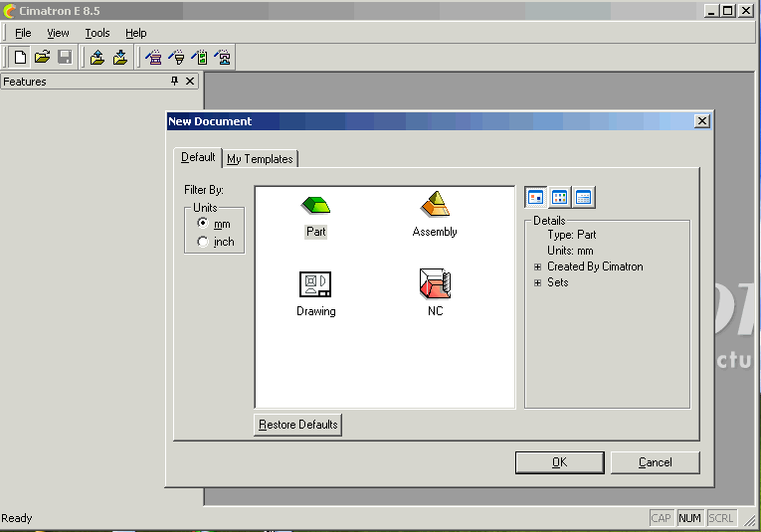Select the Drawing document type icon
This screenshot has width=761, height=532.
pyautogui.click(x=315, y=283)
